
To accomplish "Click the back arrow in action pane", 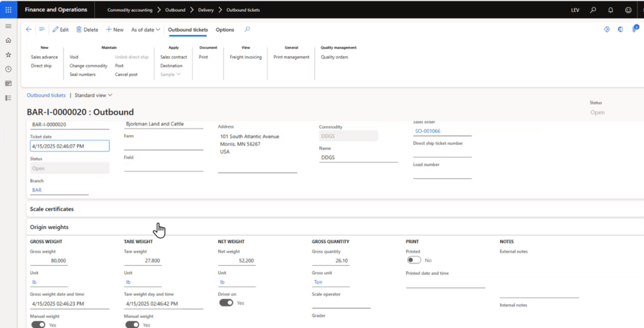I will click(x=29, y=30).
